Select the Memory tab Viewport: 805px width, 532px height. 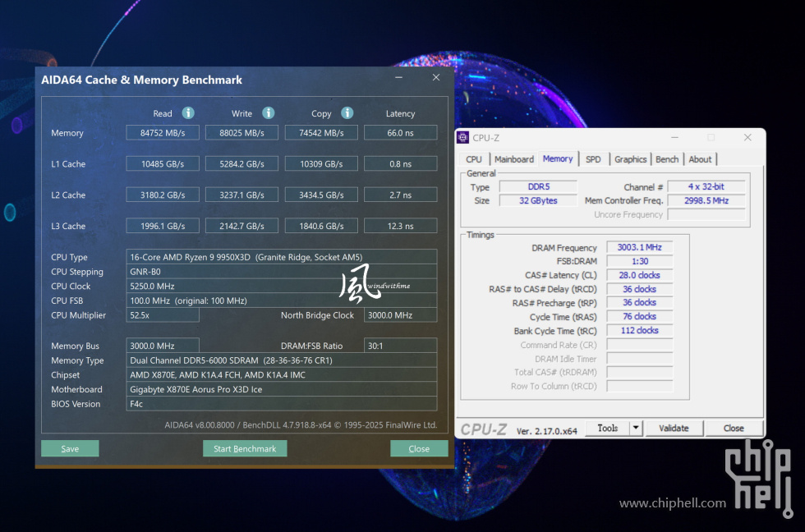(x=558, y=158)
